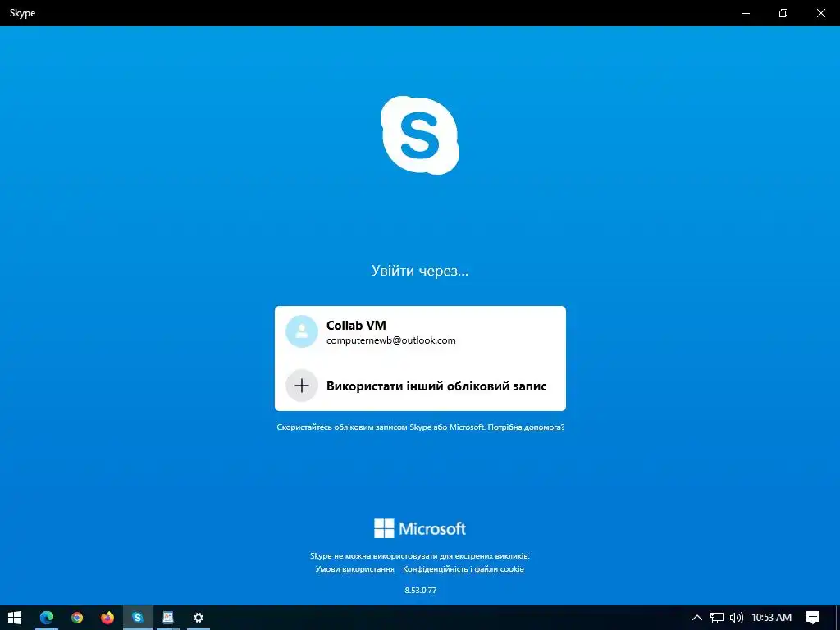Show hidden system tray icons
The height and width of the screenshot is (630, 840).
pos(697,618)
